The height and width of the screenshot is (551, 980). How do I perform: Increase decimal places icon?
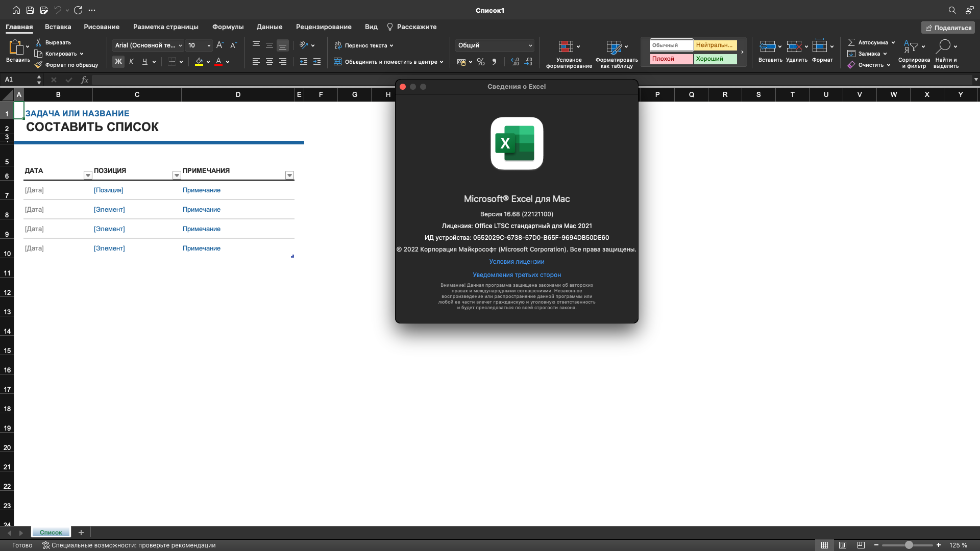click(x=514, y=62)
